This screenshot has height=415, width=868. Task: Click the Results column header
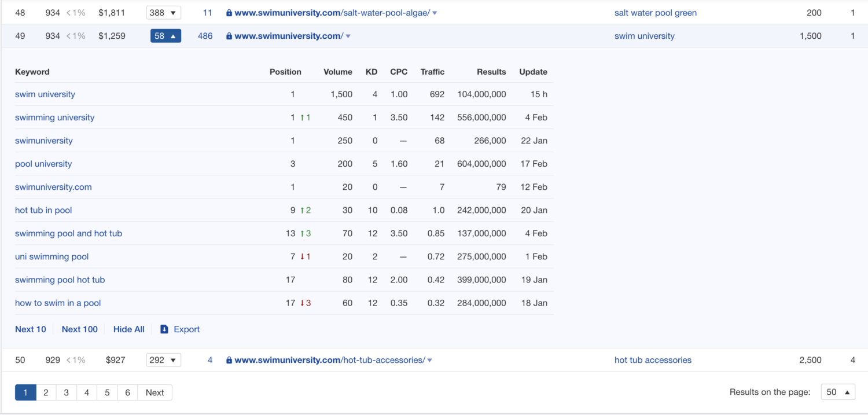click(491, 72)
